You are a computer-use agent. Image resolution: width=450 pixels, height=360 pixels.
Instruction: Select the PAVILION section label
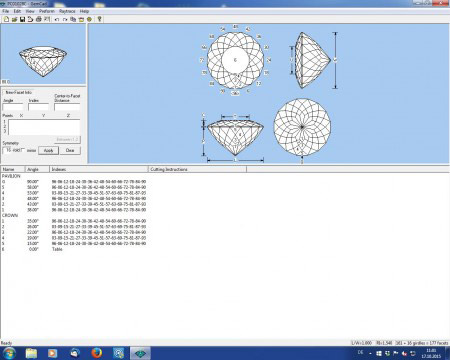pos(11,176)
